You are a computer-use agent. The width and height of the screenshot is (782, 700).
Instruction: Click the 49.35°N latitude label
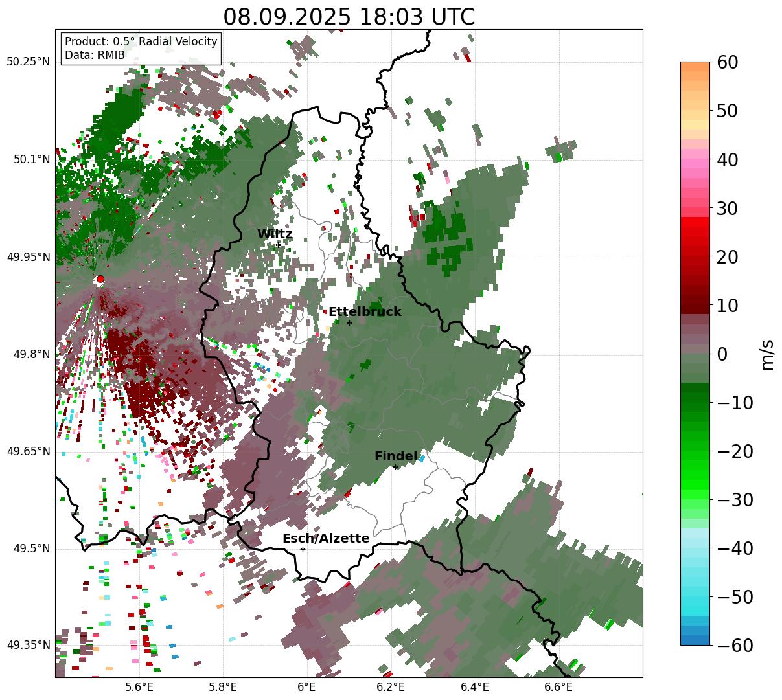28,645
